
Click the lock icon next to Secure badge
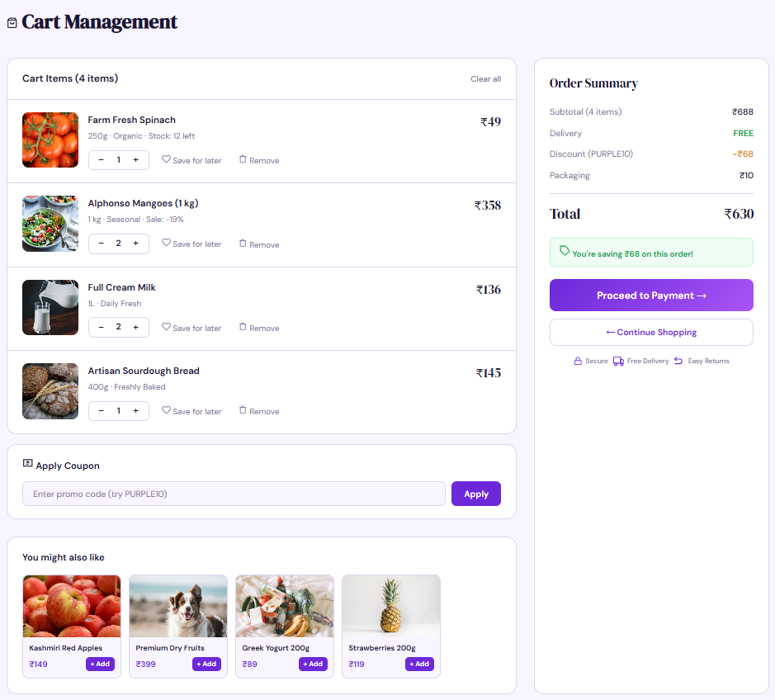click(579, 361)
